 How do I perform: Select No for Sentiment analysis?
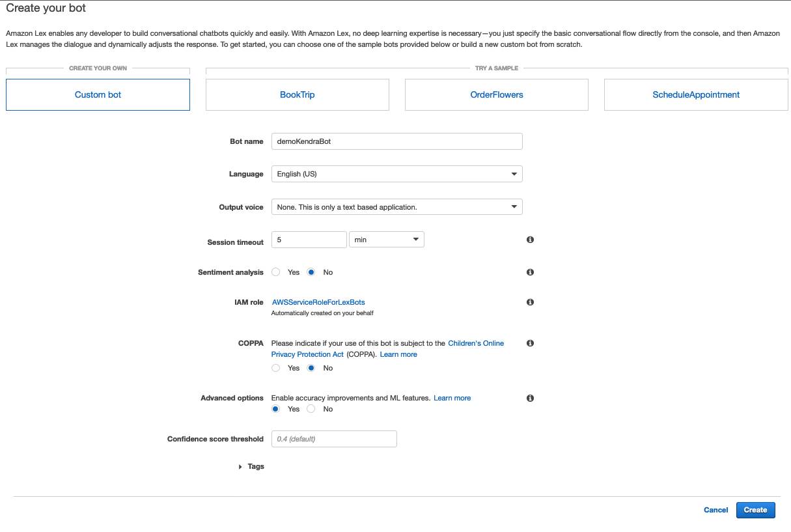311,272
